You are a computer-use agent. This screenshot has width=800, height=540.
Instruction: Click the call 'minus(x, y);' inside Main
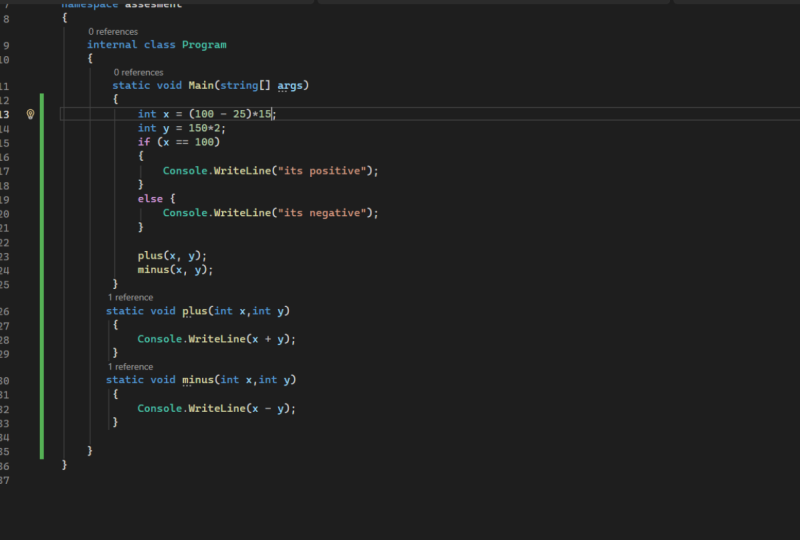[x=175, y=269]
